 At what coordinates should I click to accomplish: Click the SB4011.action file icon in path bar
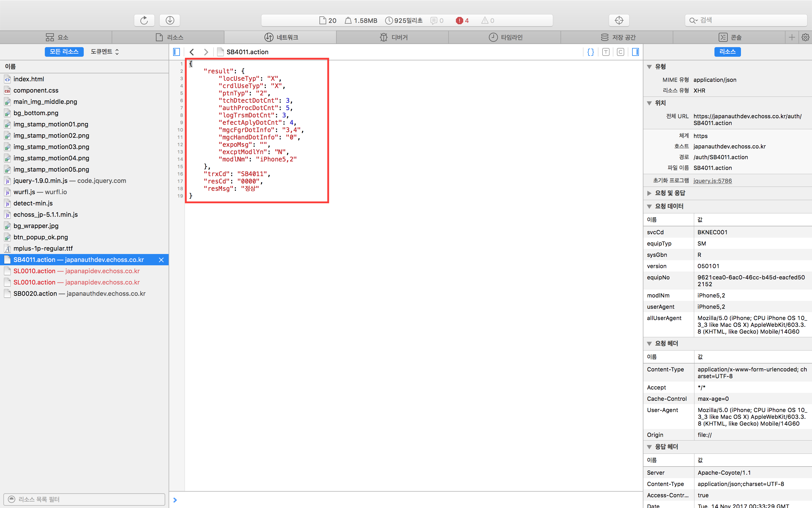pyautogui.click(x=220, y=52)
